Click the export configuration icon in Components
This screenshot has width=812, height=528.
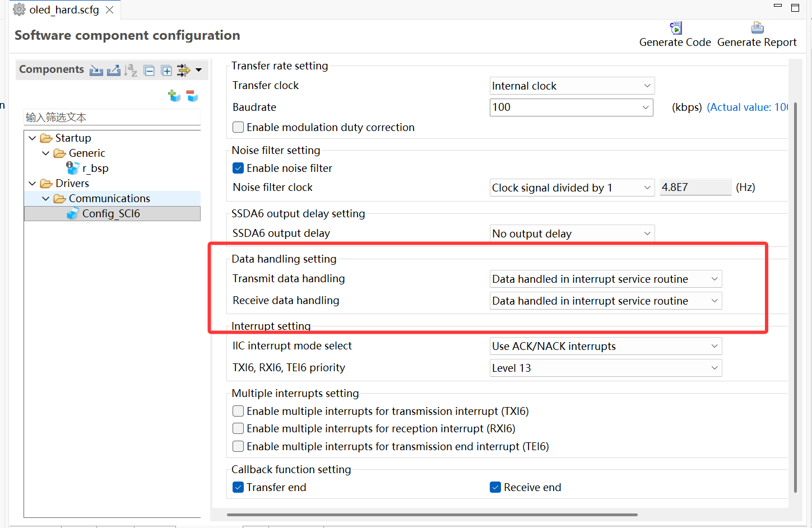point(114,70)
